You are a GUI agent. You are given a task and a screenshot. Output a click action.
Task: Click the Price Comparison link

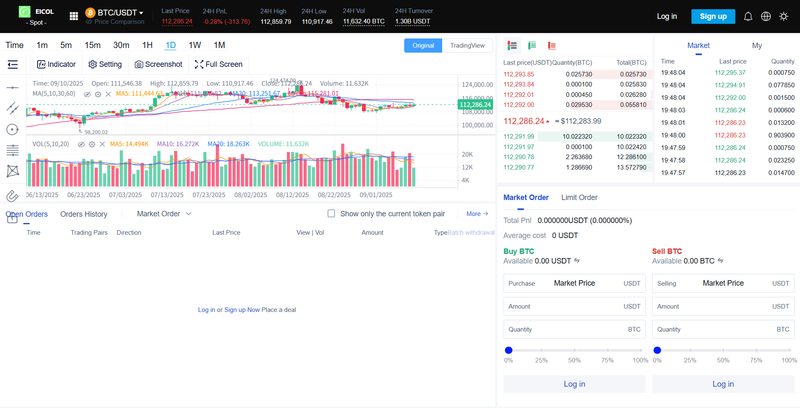[x=115, y=22]
